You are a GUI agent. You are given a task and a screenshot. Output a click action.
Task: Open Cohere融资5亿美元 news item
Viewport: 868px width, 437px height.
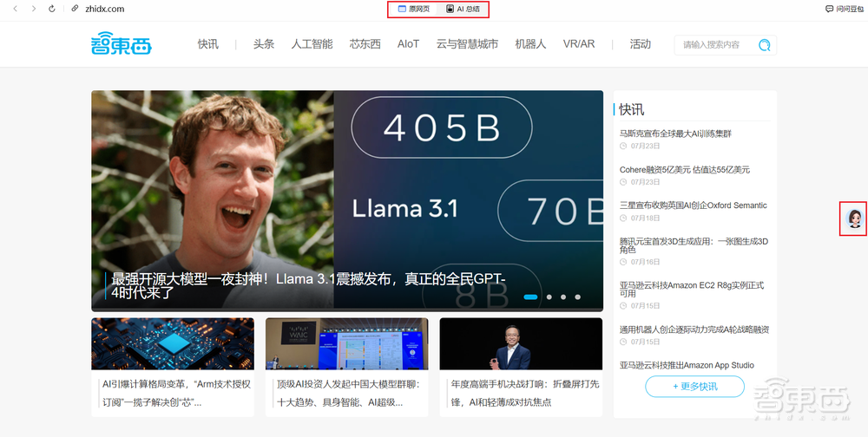tap(685, 169)
